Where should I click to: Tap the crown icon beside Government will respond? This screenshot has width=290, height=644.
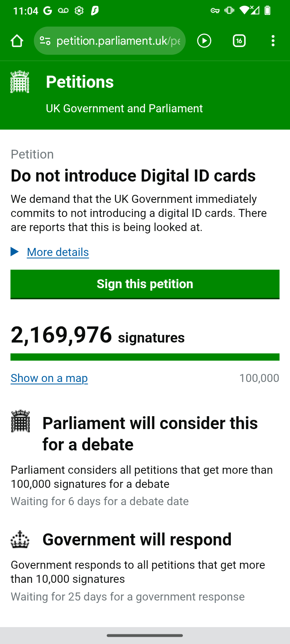[20, 540]
